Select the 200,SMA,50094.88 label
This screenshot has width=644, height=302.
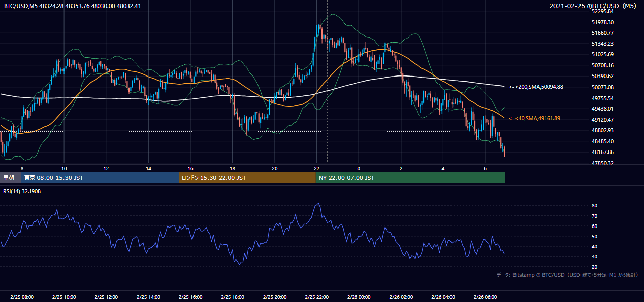click(x=536, y=87)
